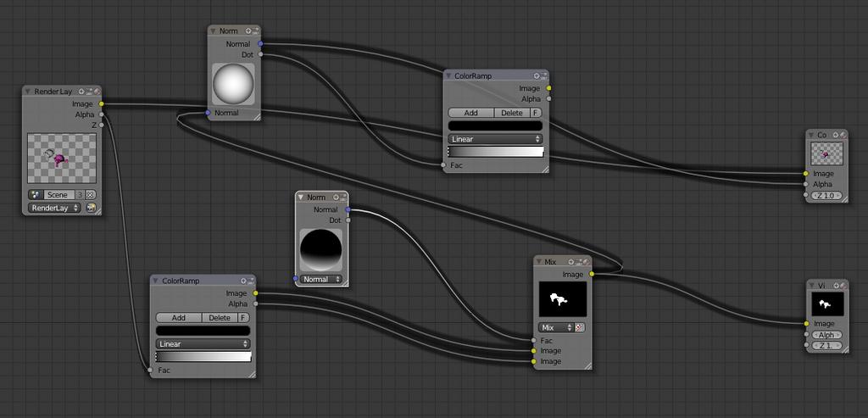Click the scene browse icon beside Scene
868x418 pixels.
pyautogui.click(x=35, y=195)
